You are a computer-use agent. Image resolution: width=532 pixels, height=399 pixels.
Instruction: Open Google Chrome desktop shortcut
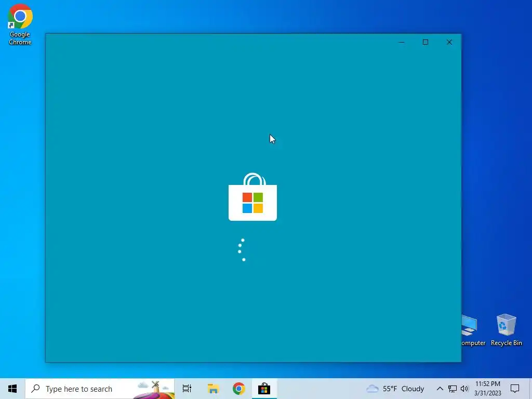20,24
